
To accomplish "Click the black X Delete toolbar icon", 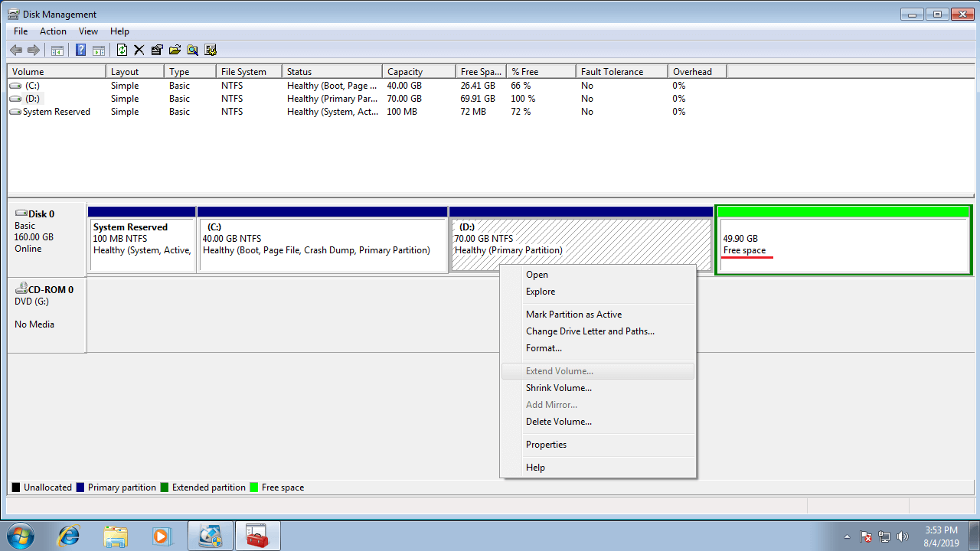I will tap(139, 51).
